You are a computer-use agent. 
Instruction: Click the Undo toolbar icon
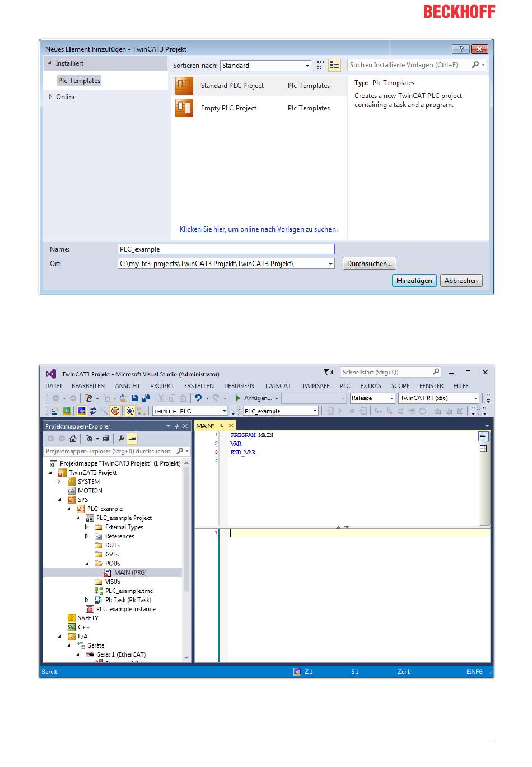[x=198, y=398]
